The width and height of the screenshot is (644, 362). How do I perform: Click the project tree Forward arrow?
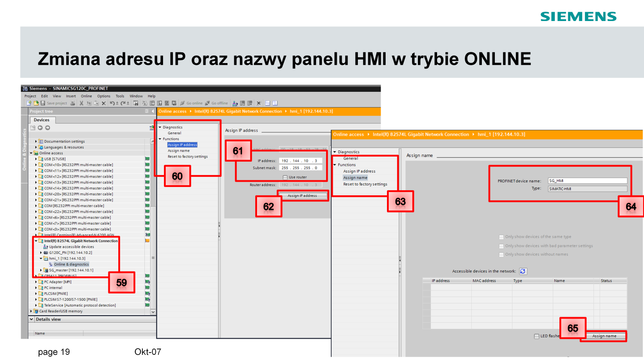click(x=47, y=128)
